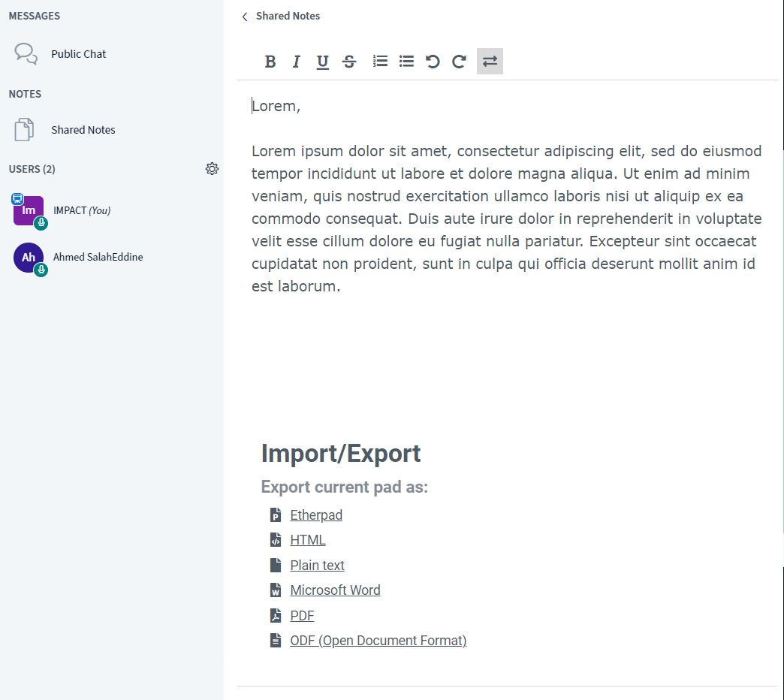784x700 pixels.
Task: Toggle the Import/Export panel button
Action: point(490,62)
